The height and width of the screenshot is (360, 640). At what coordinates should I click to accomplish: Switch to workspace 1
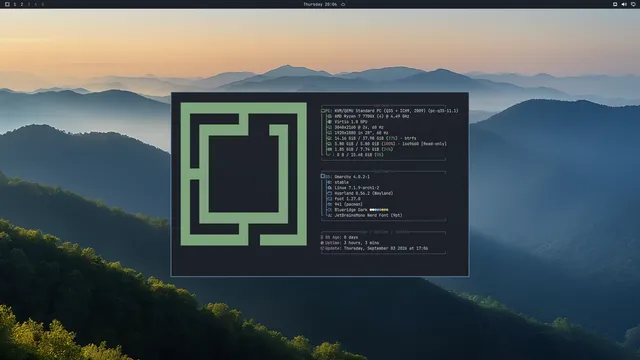coord(15,4)
